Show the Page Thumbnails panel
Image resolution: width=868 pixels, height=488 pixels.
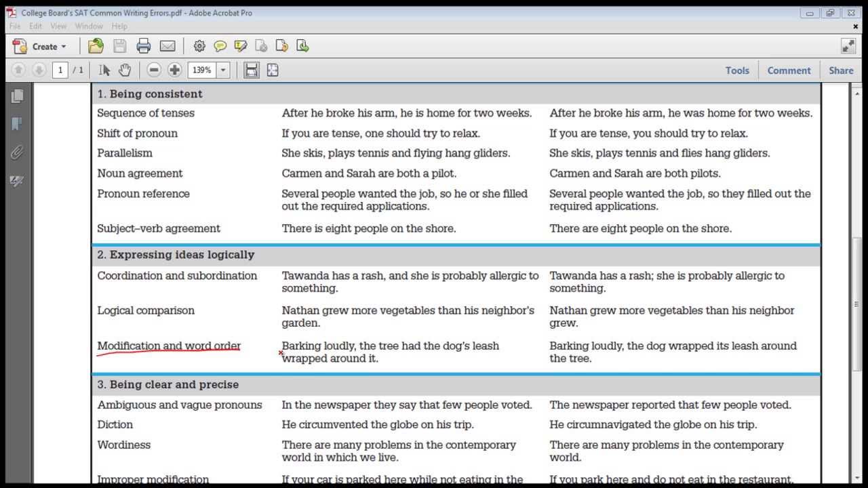coord(17,96)
